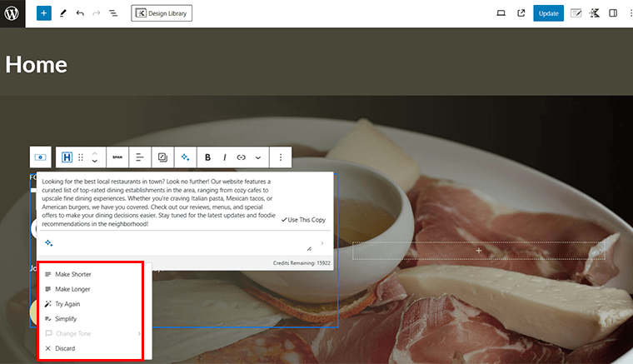Screen dimensions: 633x364
Task: Open the Design Library
Action: tap(162, 13)
